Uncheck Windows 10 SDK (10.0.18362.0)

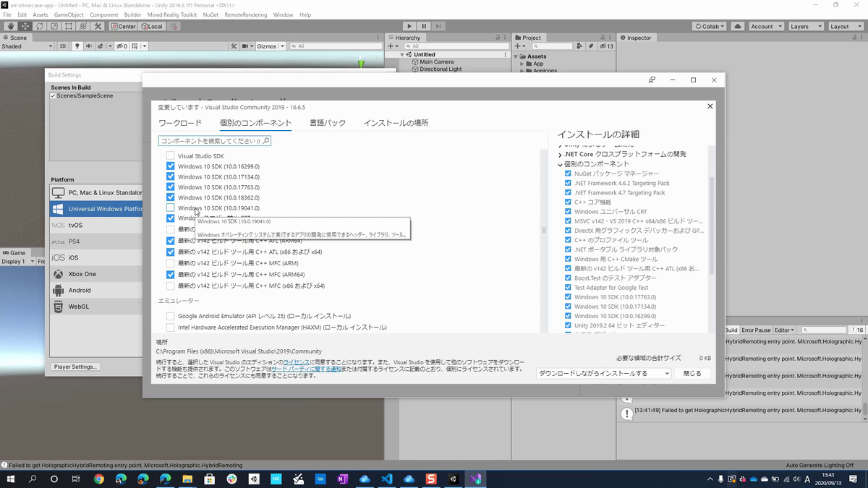click(171, 197)
